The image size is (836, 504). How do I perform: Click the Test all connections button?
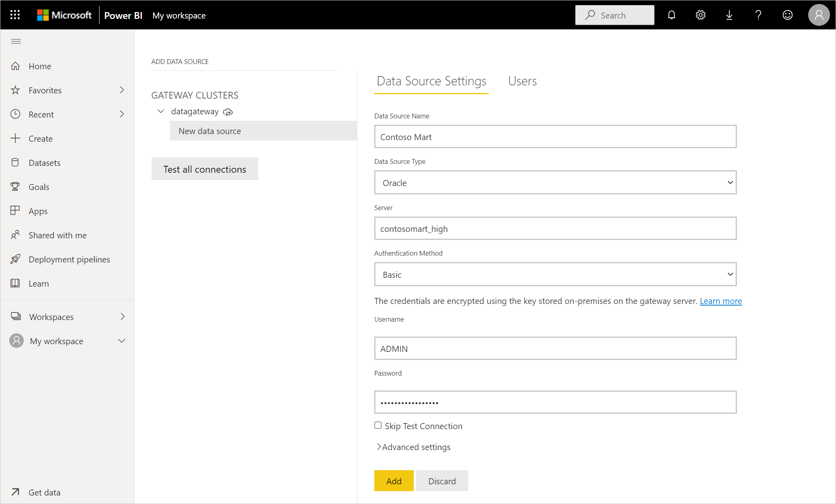pos(205,169)
